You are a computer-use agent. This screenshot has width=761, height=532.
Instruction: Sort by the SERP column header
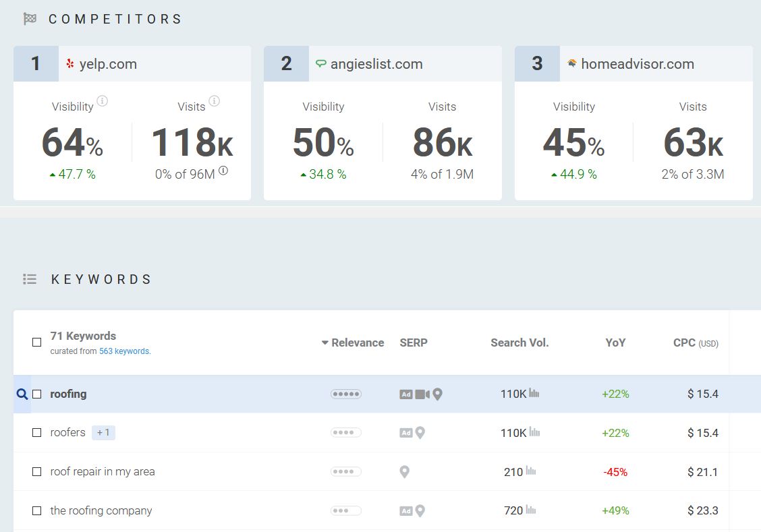click(414, 343)
